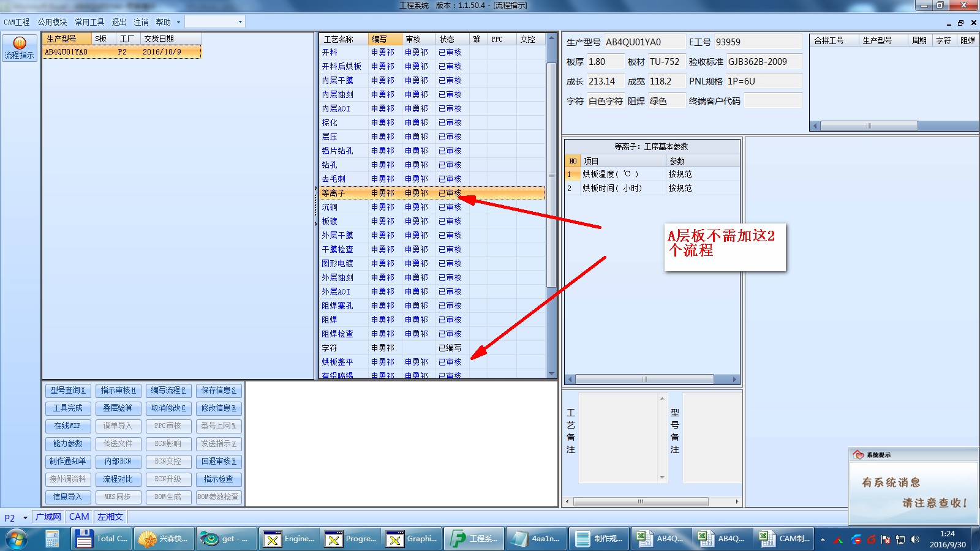Viewport: 980px width, 551px height.
Task: Click the 制作通知单 button
Action: (x=68, y=461)
